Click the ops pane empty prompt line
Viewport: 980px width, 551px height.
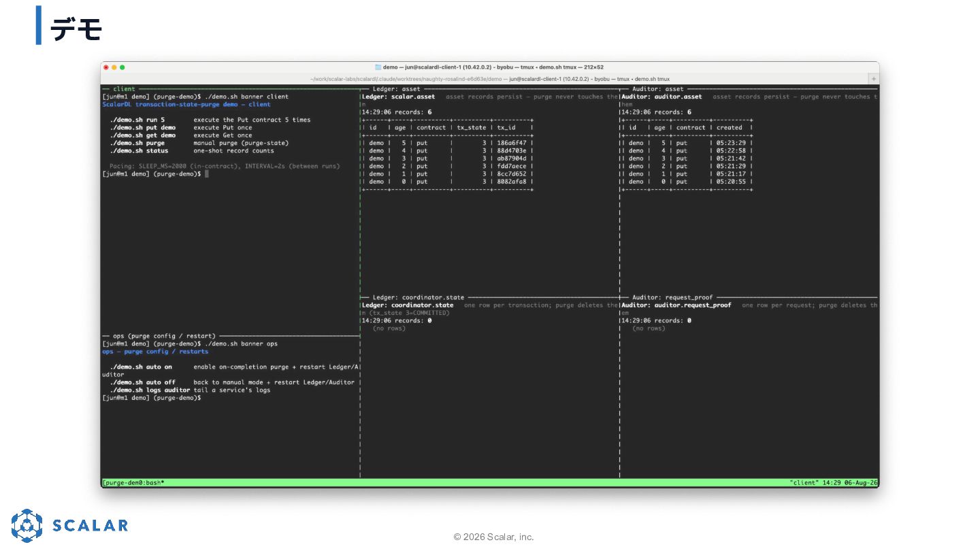(151, 398)
